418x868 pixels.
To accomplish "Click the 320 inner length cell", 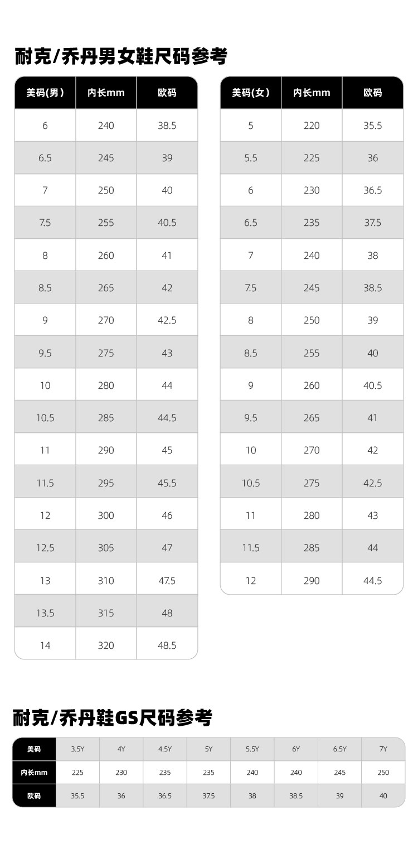I will [x=106, y=645].
